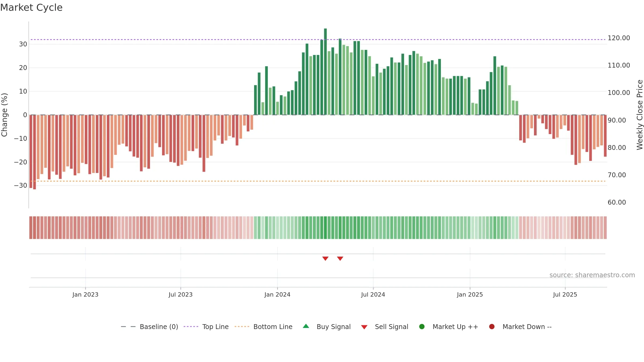Click the 60.00 price axis label
This screenshot has height=362, width=644.
617,202
